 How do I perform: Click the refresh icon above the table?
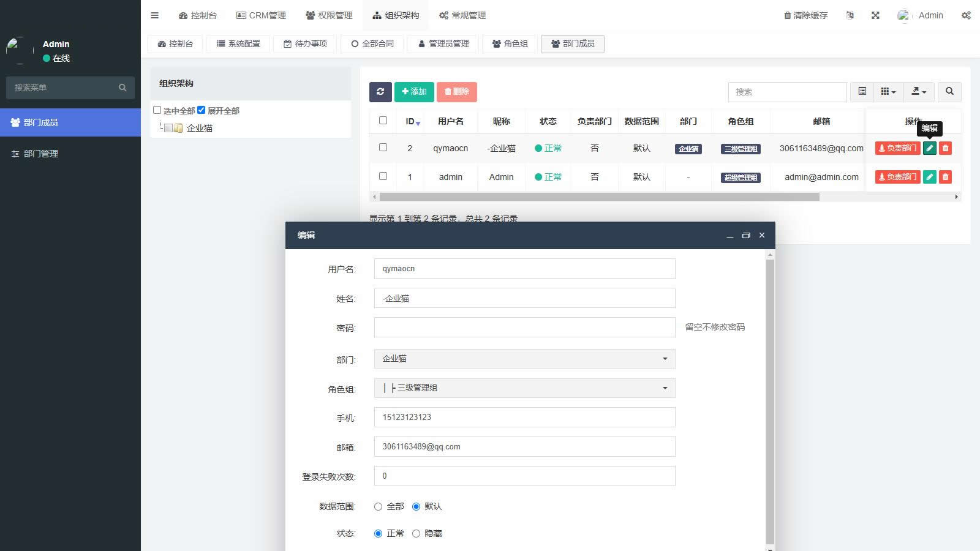(x=380, y=92)
